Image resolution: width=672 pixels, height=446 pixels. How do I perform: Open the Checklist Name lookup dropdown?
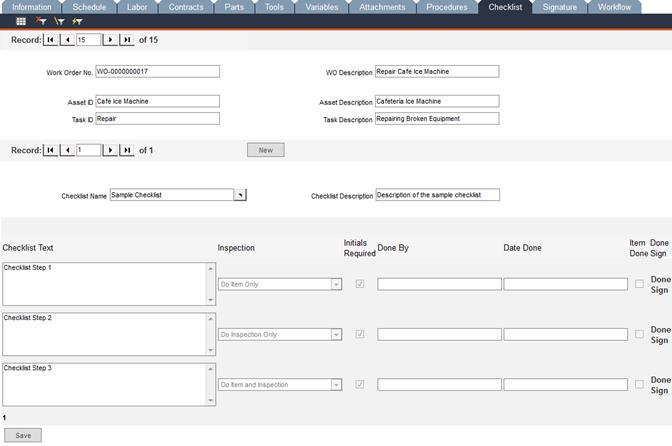(x=239, y=195)
